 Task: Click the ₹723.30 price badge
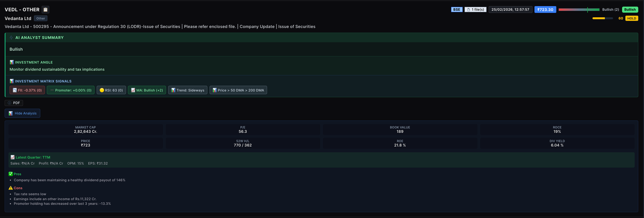(x=545, y=10)
